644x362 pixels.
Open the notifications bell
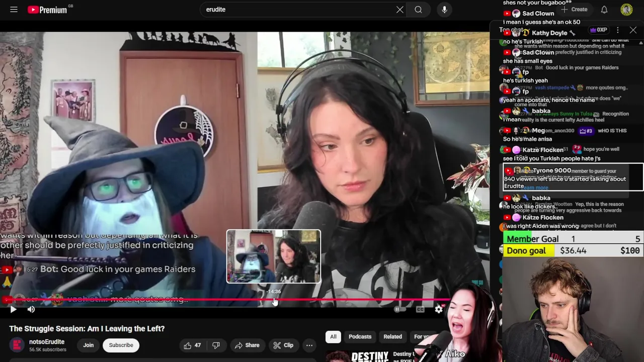coord(604,10)
